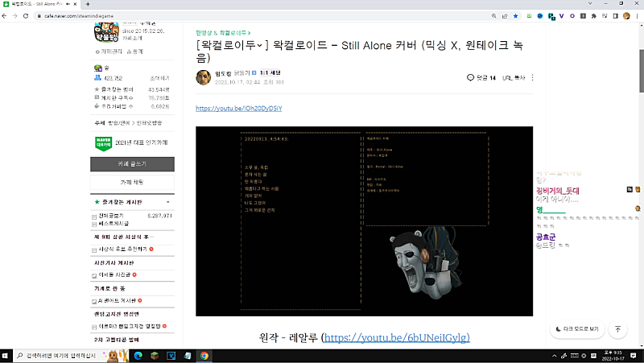This screenshot has width=644, height=363.
Task: Open the 베스트게시글 board
Action: (x=114, y=224)
